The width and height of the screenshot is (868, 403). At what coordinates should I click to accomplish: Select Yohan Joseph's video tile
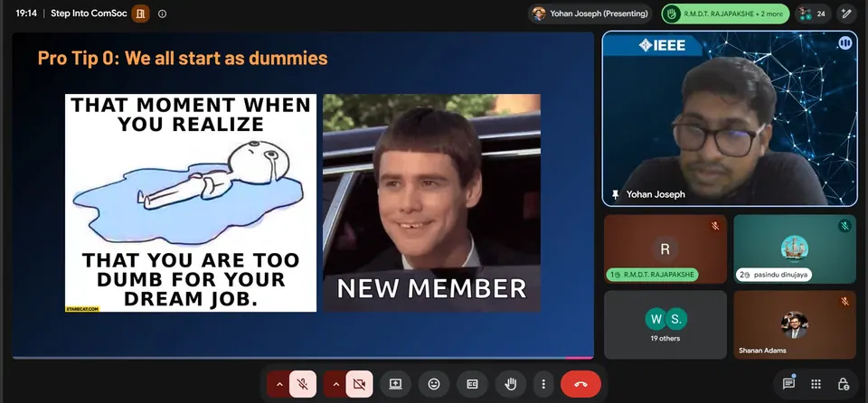tap(730, 118)
